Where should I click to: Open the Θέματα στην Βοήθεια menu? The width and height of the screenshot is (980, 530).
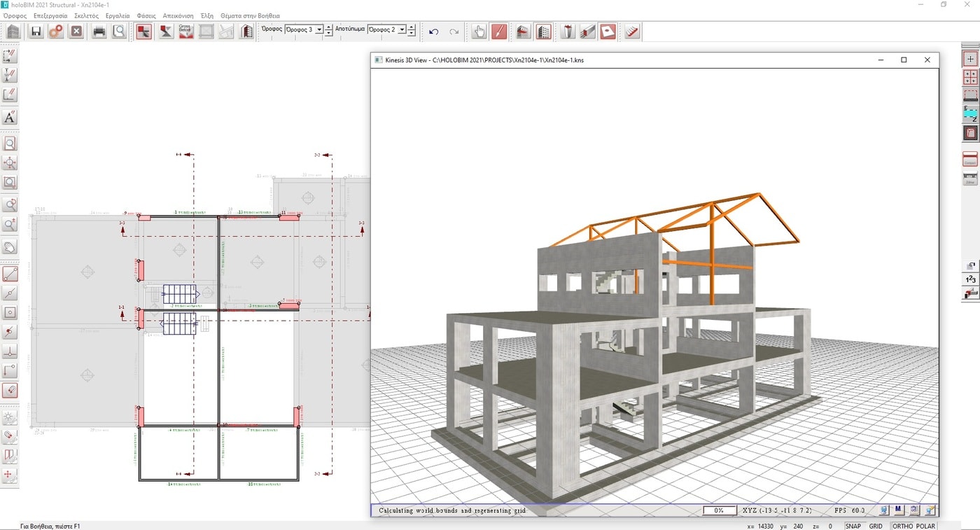click(x=250, y=15)
